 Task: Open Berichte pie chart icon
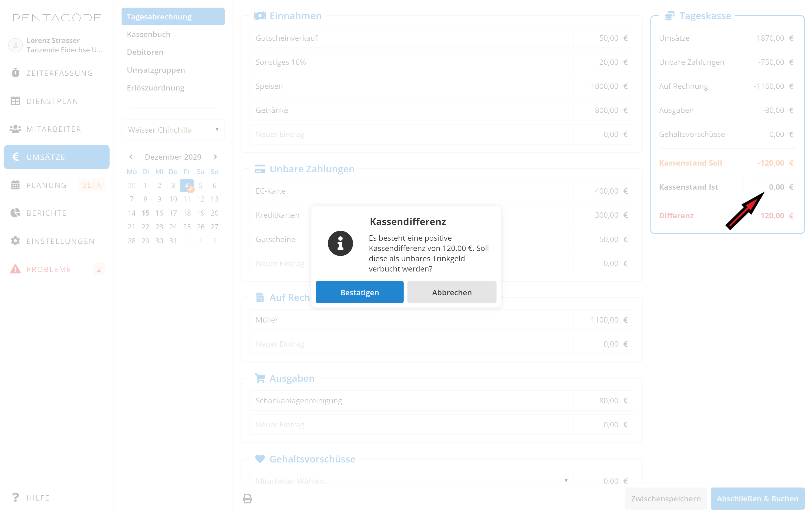(x=15, y=213)
